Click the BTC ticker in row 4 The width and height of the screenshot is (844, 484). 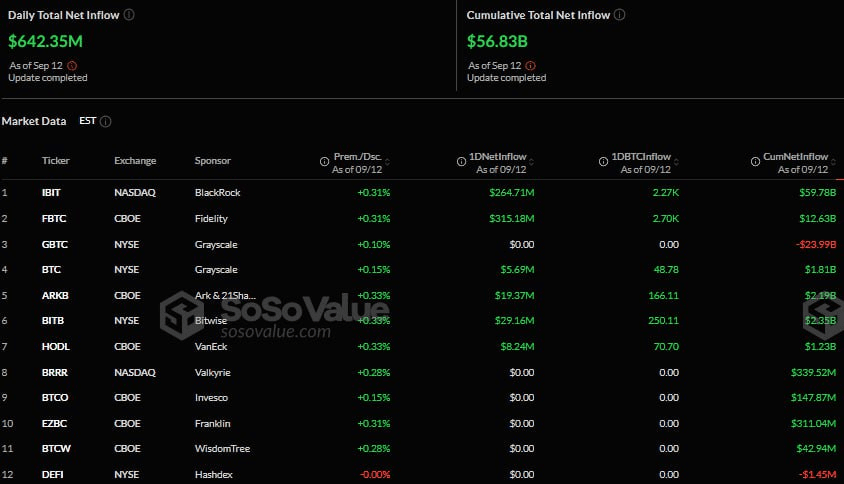click(x=51, y=270)
